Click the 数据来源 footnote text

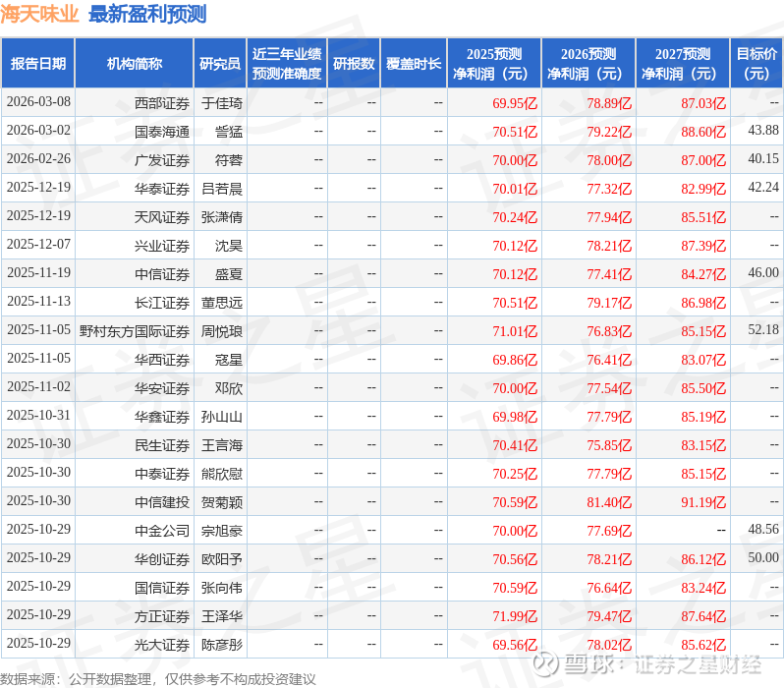pyautogui.click(x=158, y=679)
